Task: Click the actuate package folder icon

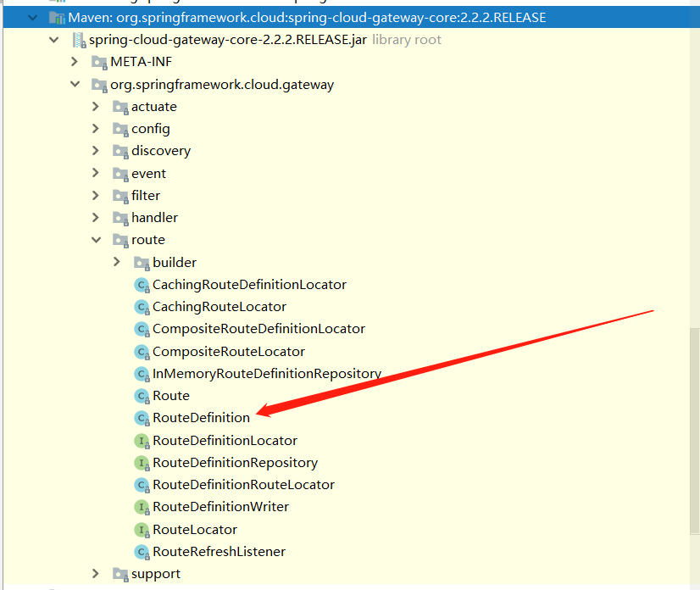Action: pyautogui.click(x=120, y=107)
